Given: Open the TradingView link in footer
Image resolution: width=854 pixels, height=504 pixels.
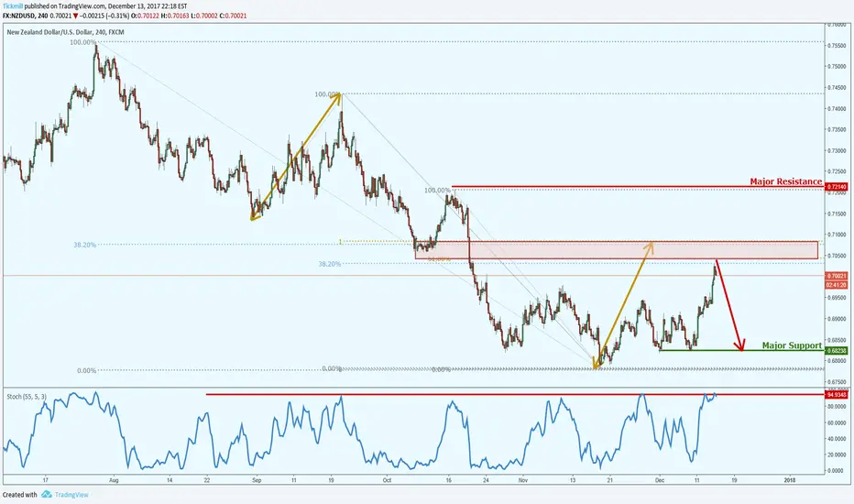Looking at the screenshot, I should (71, 495).
